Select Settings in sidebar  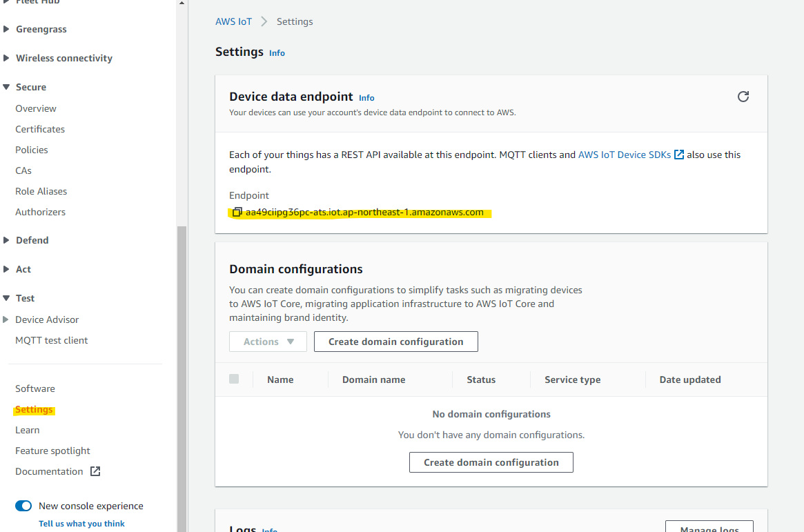34,409
